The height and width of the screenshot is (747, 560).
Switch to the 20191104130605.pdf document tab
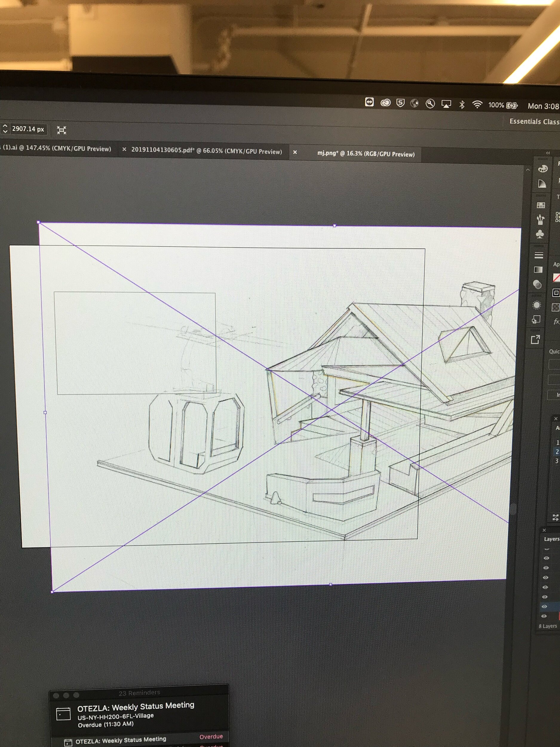[207, 151]
